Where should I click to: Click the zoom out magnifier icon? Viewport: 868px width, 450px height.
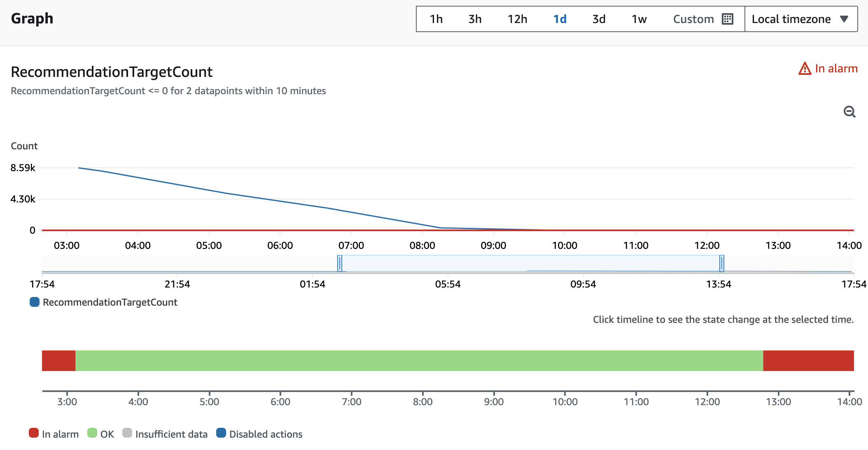pos(849,111)
